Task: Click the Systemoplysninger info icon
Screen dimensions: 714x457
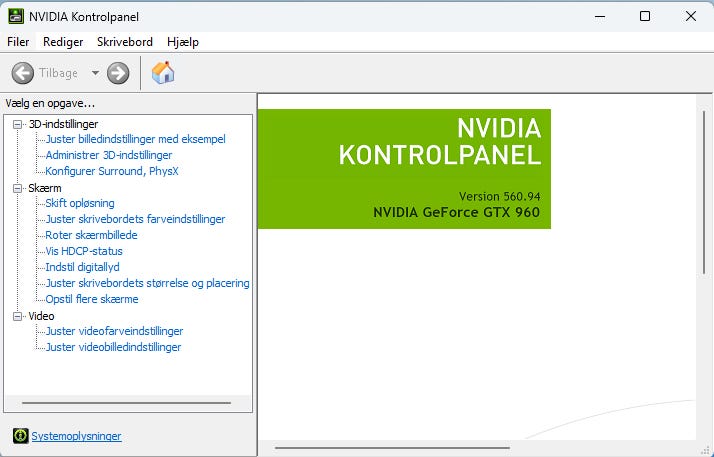Action: tap(20, 436)
